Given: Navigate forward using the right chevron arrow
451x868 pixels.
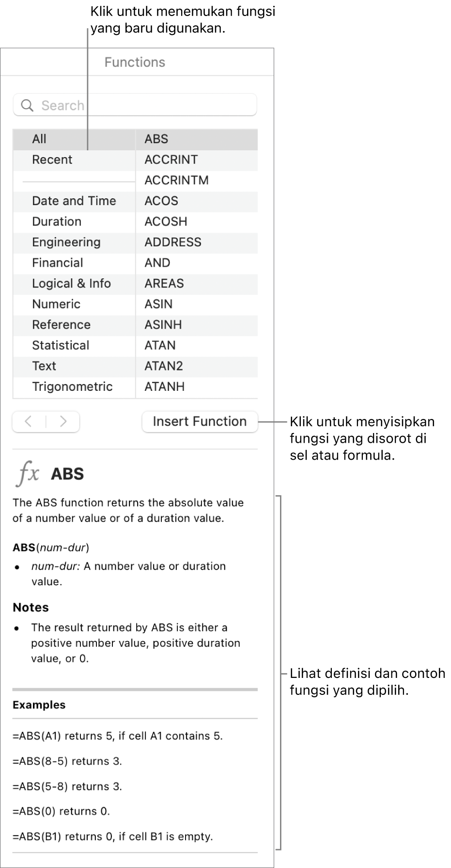Looking at the screenshot, I should click(x=63, y=421).
